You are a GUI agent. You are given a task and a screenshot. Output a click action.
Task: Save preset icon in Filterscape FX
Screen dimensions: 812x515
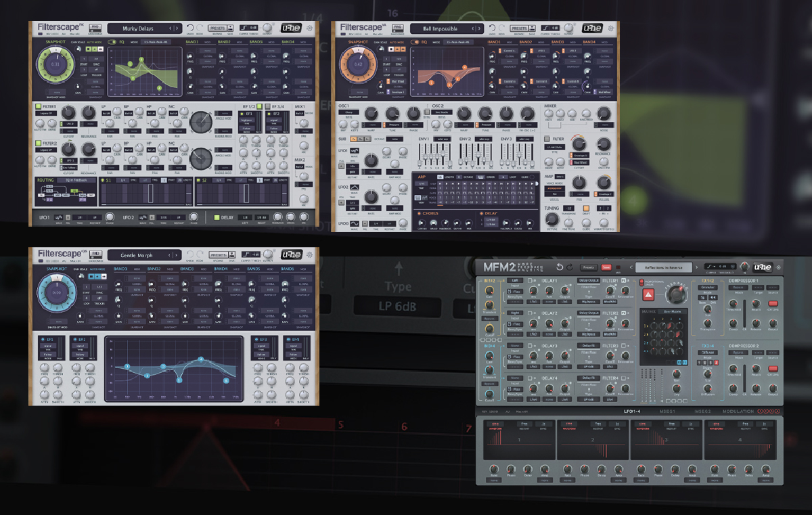tap(231, 28)
